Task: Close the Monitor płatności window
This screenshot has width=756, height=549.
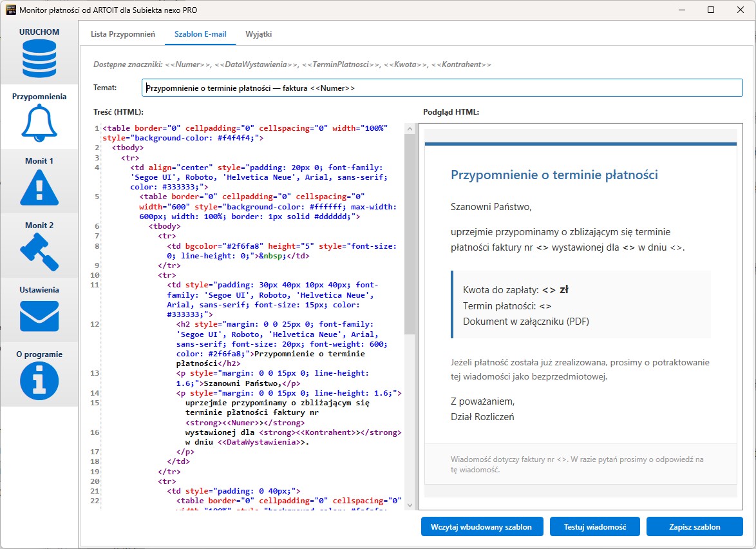Action: click(x=740, y=10)
